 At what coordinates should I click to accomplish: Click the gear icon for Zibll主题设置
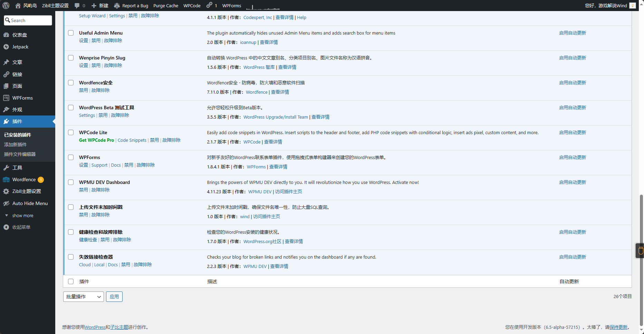click(6, 191)
